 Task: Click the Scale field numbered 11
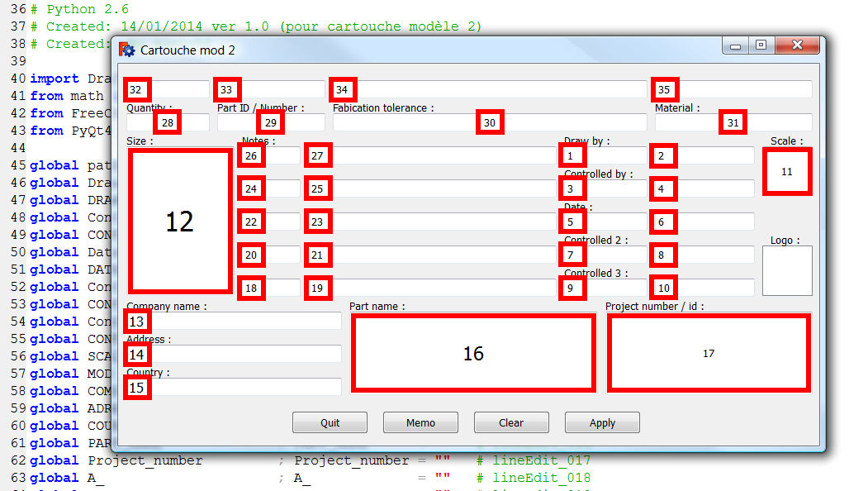(786, 172)
